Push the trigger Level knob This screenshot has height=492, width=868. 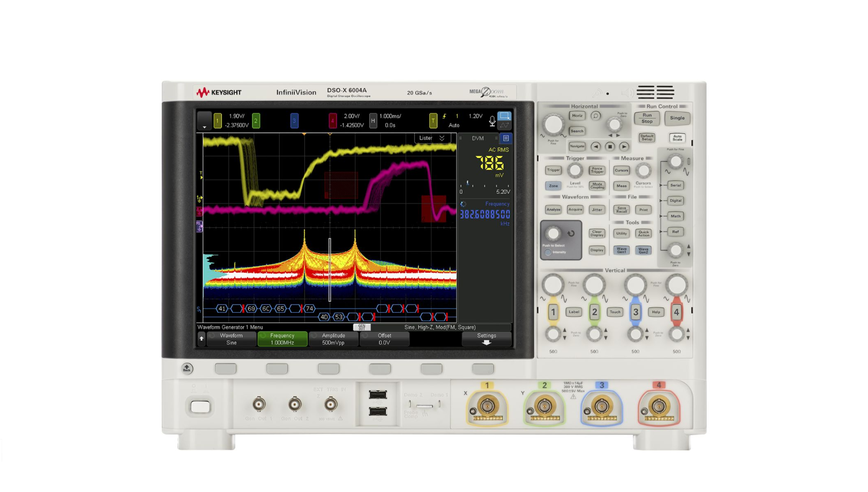pos(575,171)
